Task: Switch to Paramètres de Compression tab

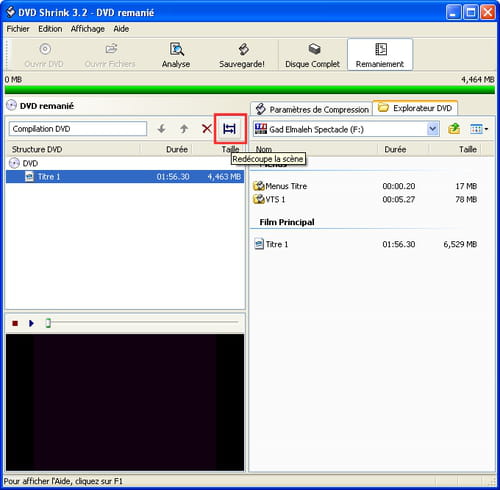Action: tap(312, 109)
